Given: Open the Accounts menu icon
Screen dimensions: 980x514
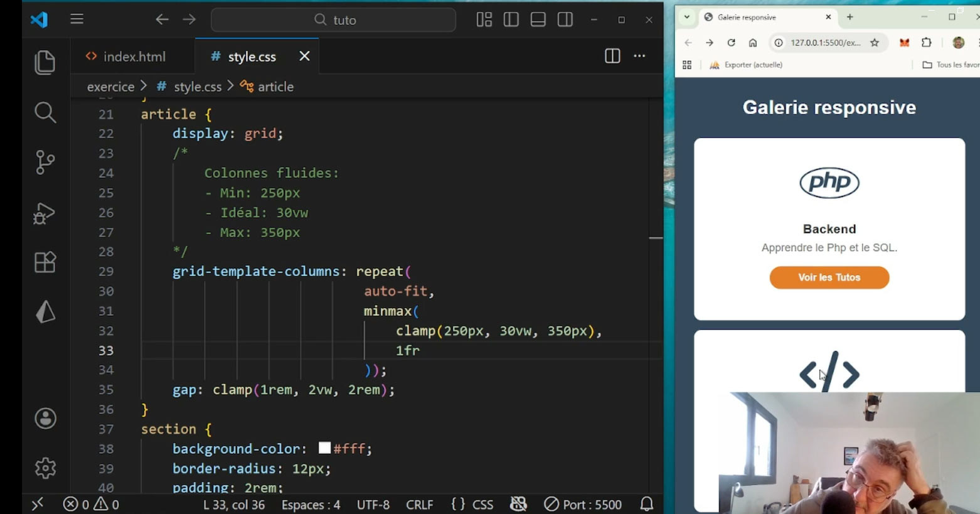Looking at the screenshot, I should pos(45,419).
